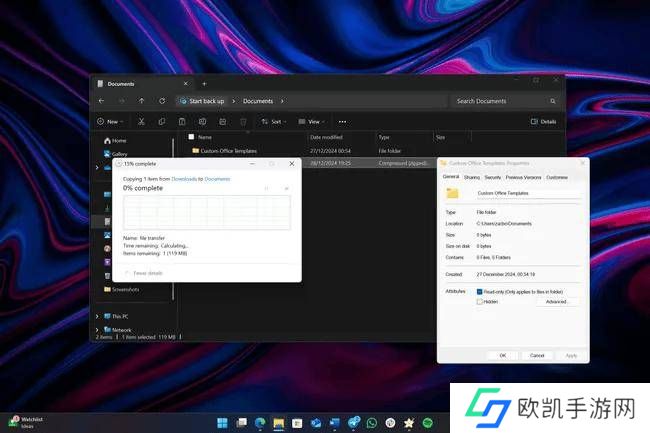Enable the Hidden attribute checkbox
Image resolution: width=650 pixels, height=433 pixels.
point(480,301)
